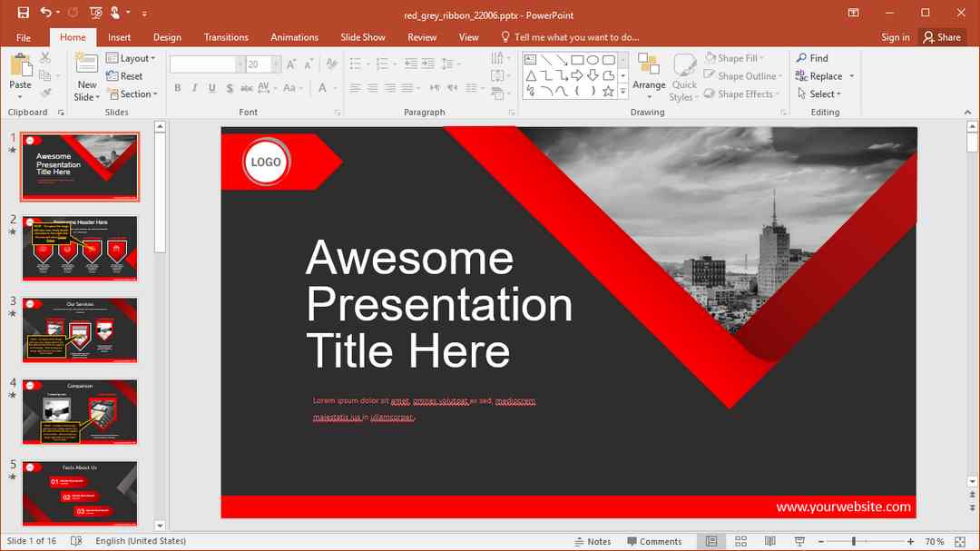Viewport: 980px width, 551px height.
Task: Switch to the Animations tab
Action: (x=294, y=37)
